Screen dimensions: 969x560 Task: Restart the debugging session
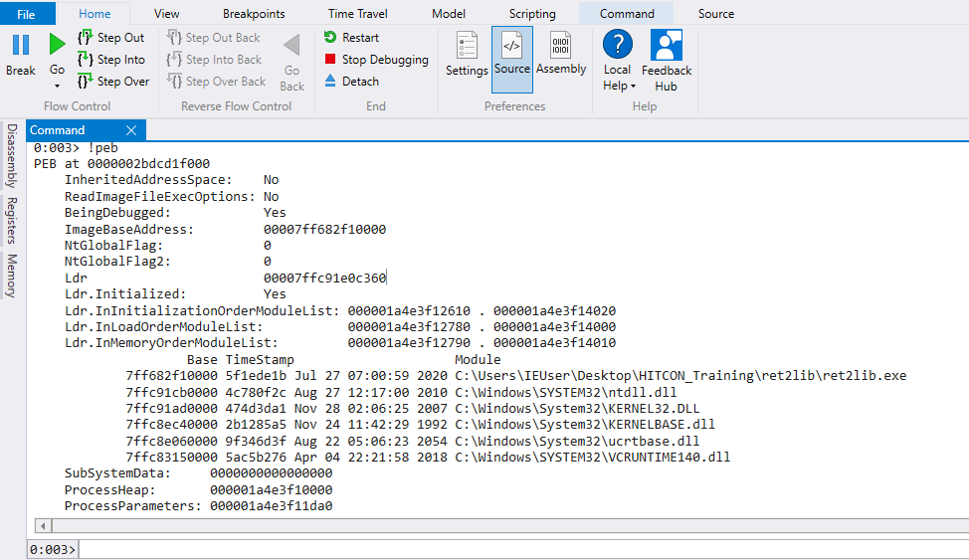pos(351,38)
